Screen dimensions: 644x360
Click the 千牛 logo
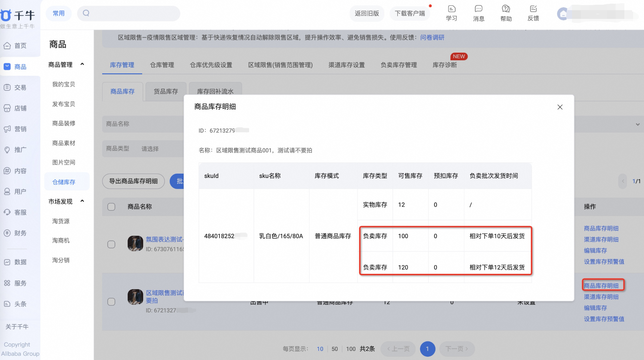click(17, 15)
